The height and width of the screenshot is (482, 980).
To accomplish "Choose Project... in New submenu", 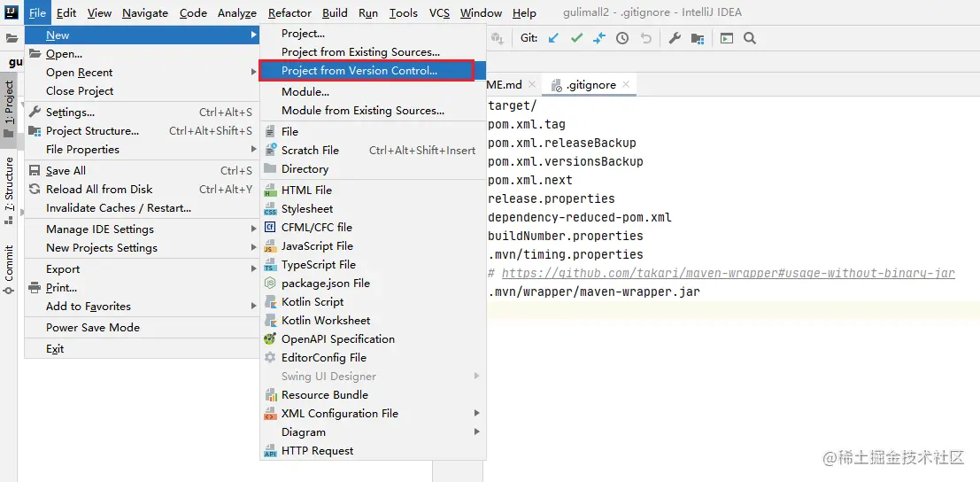I will [373, 34].
